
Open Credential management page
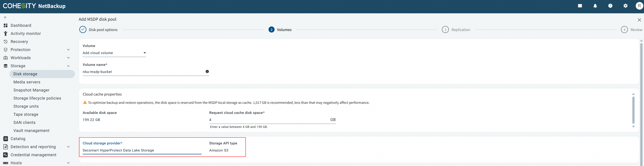[34, 155]
